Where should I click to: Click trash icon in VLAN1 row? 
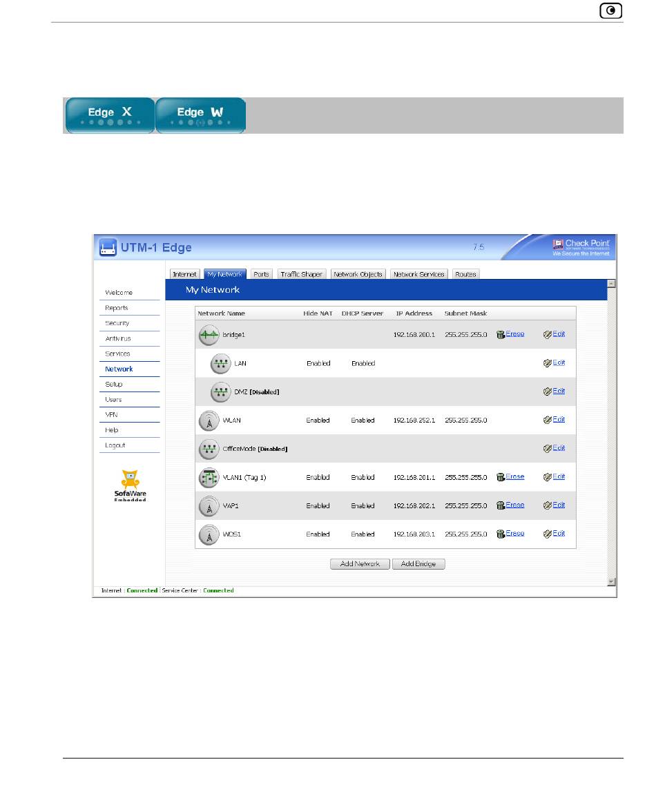pyautogui.click(x=500, y=478)
